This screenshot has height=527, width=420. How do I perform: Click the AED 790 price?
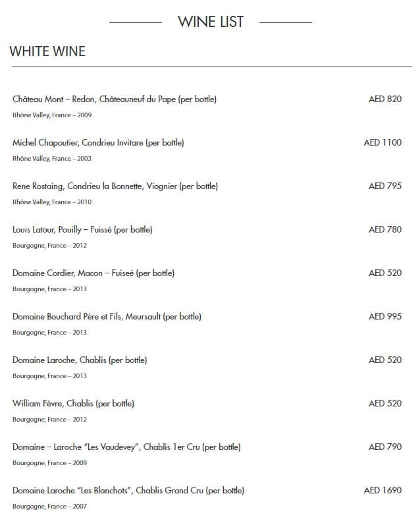pos(385,447)
